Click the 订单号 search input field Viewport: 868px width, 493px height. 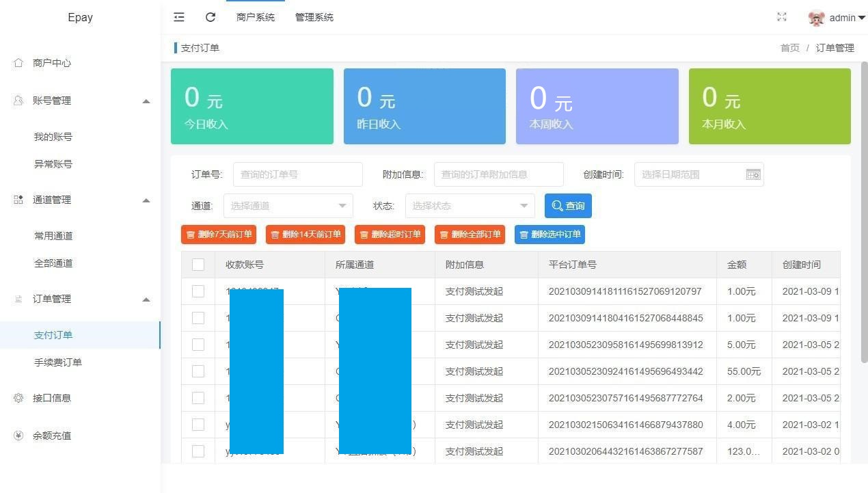pyautogui.click(x=297, y=174)
